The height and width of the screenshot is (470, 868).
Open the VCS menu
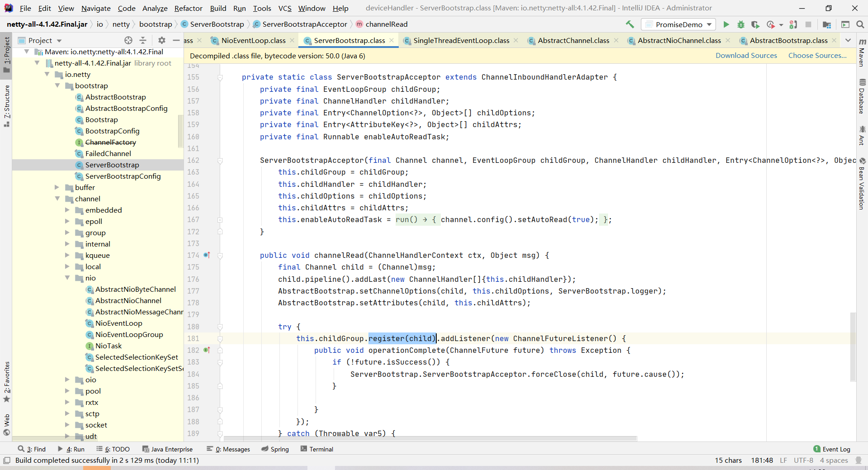285,8
